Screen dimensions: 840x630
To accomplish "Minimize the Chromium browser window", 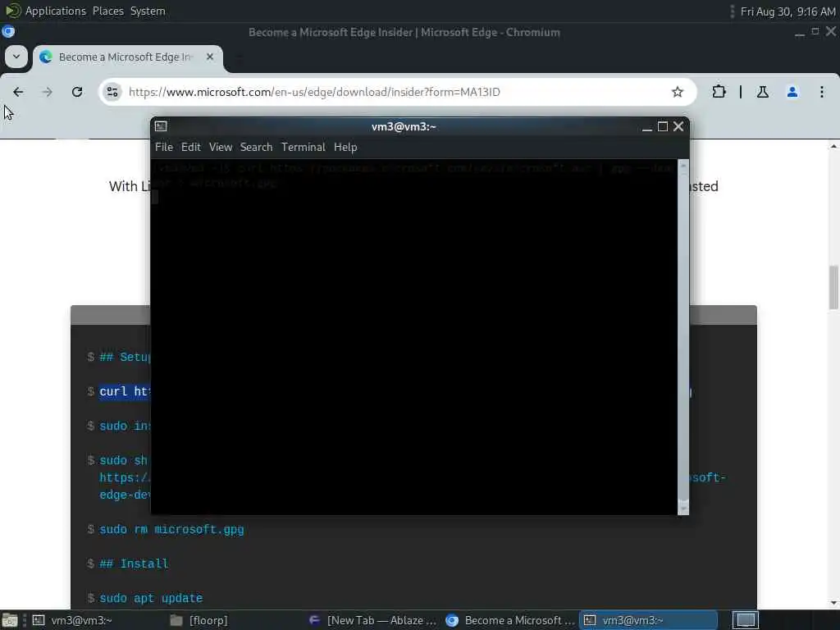I will pos(799,32).
